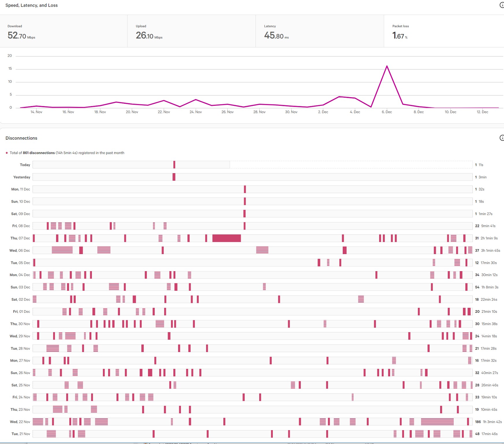Click the Disconnections section heading
The height and width of the screenshot is (444, 504).
coord(21,138)
